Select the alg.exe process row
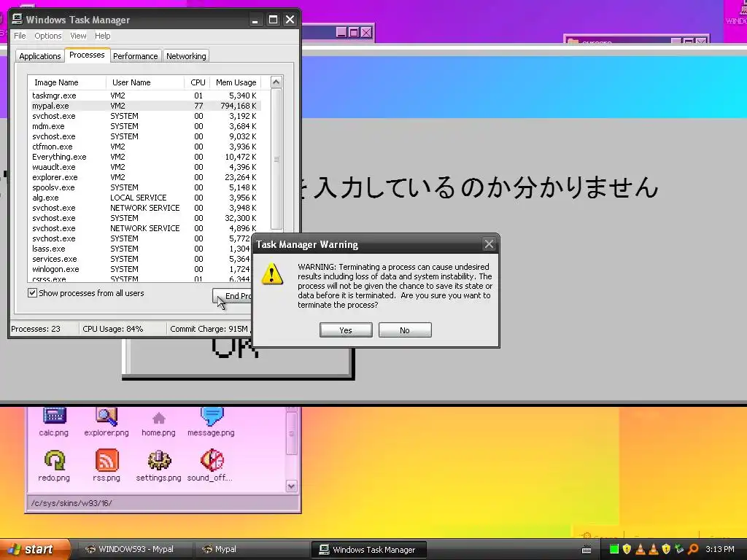Viewport: 747px width, 560px height. [144, 198]
